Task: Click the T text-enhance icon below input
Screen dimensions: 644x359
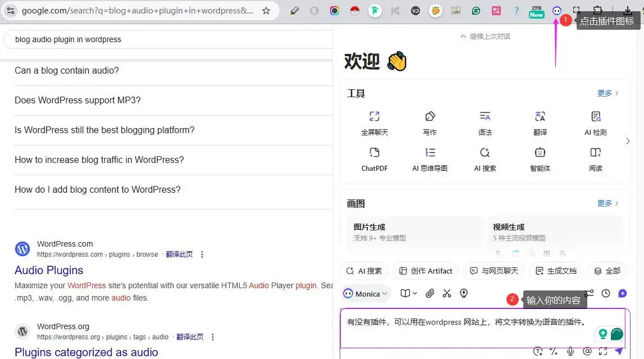Action: point(538,351)
